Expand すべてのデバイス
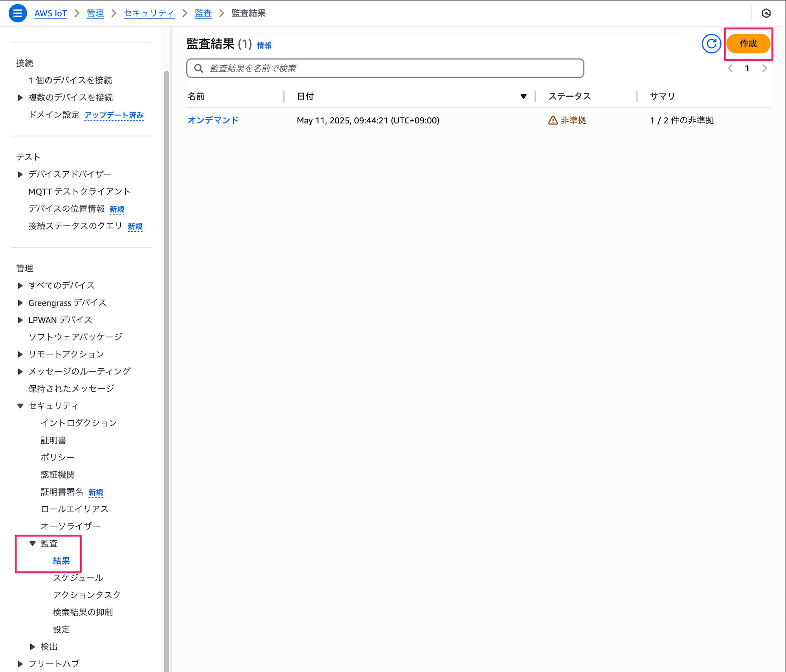786x672 pixels. [x=20, y=286]
